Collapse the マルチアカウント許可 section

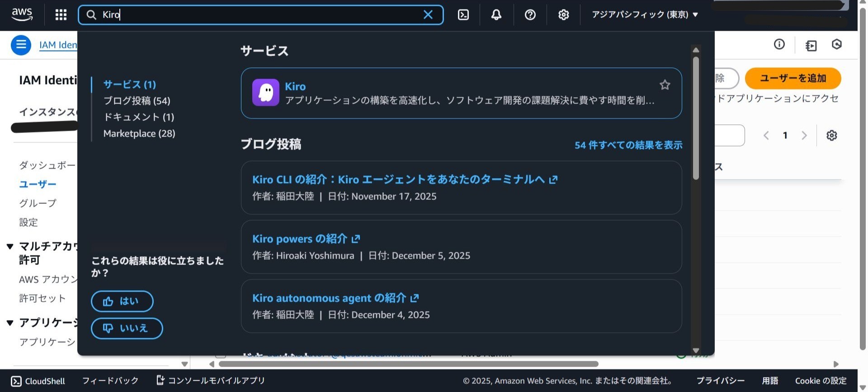10,246
